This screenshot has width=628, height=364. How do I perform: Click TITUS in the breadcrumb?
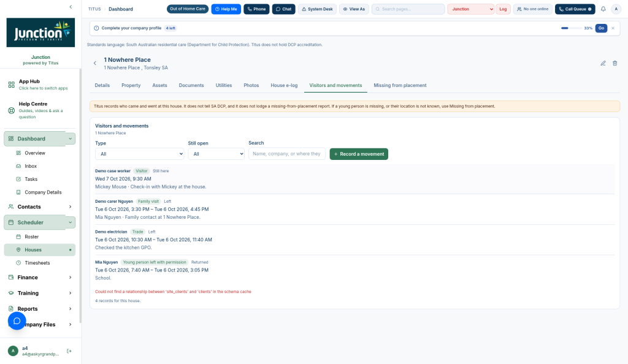[x=94, y=9]
